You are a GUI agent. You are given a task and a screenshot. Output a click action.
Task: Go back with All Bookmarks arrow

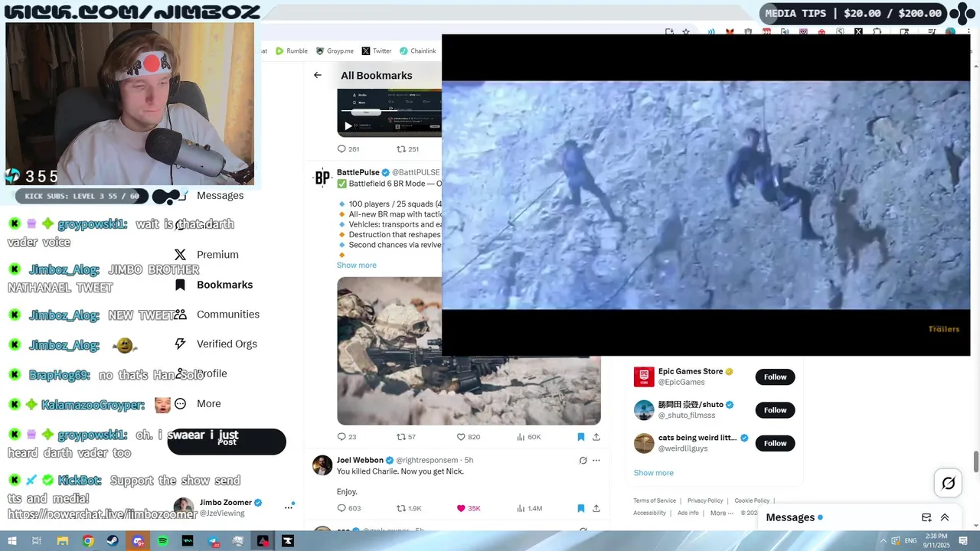pos(317,75)
